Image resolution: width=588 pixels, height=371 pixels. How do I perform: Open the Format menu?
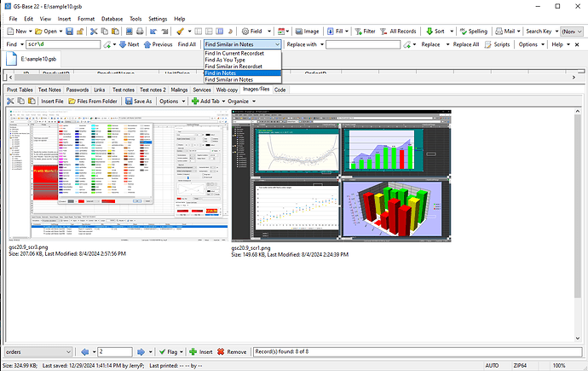pos(86,19)
